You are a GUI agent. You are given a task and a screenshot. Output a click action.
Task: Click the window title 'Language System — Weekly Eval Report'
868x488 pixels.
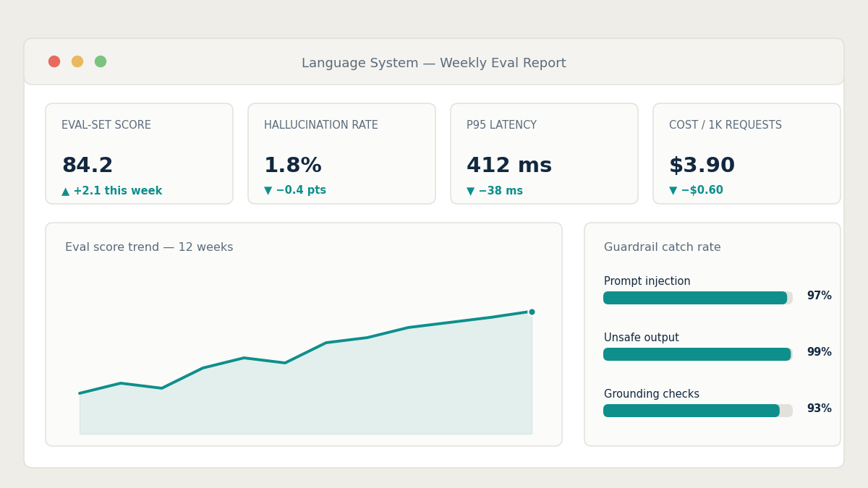[434, 64]
